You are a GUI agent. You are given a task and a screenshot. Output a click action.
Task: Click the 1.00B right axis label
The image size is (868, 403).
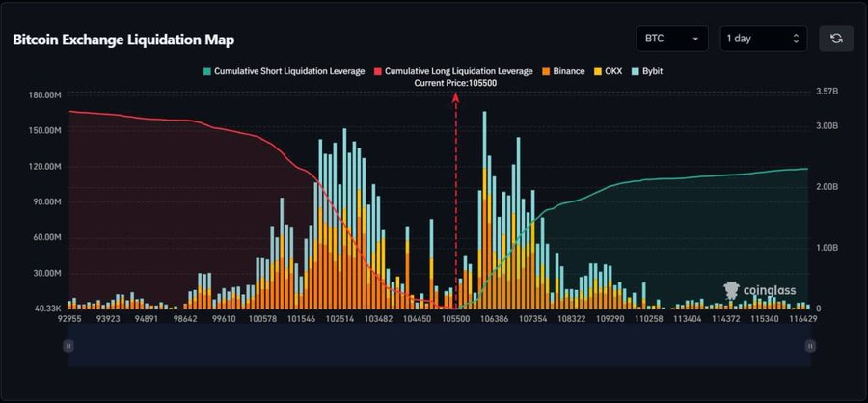coord(827,248)
